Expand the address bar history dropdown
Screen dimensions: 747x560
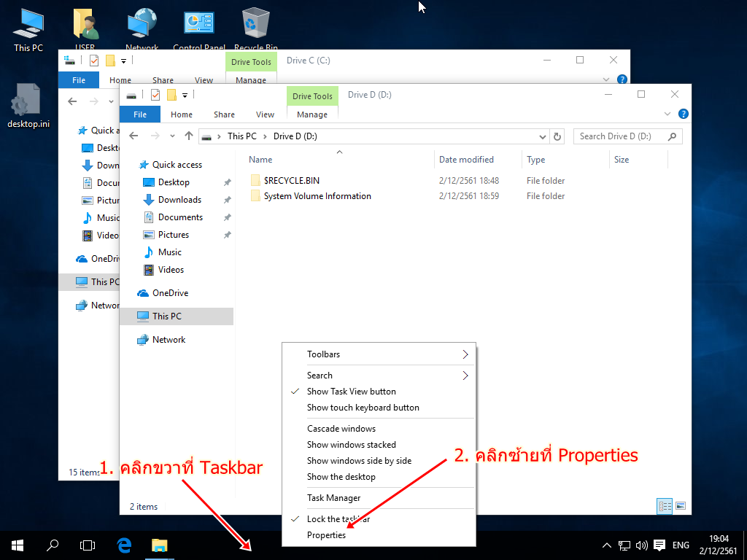(x=542, y=136)
